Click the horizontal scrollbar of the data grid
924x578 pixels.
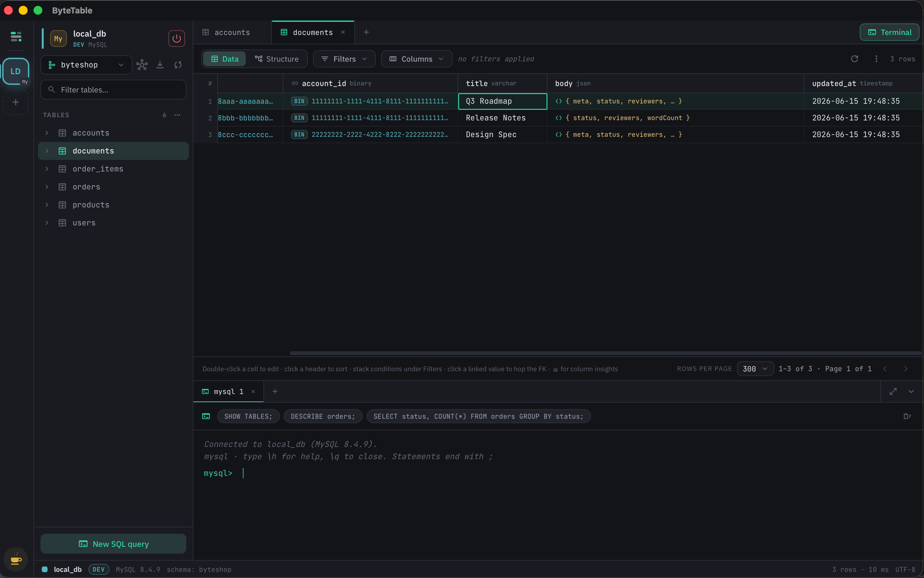click(605, 353)
